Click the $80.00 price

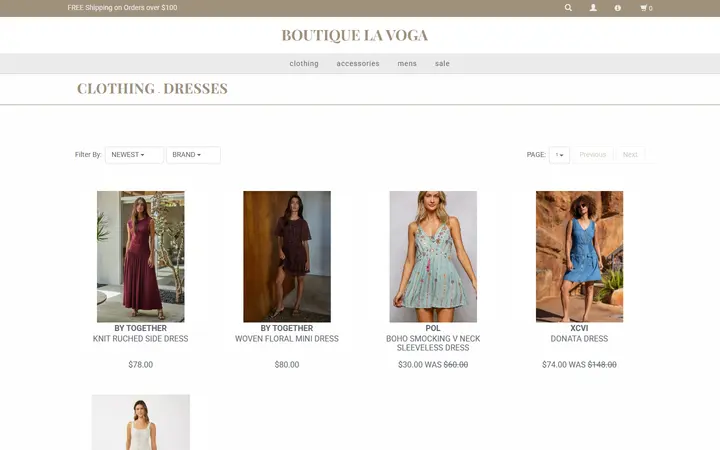click(287, 365)
